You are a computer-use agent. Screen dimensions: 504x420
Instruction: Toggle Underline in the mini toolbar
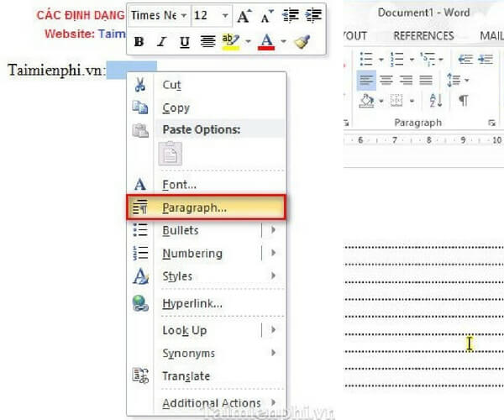coord(184,41)
